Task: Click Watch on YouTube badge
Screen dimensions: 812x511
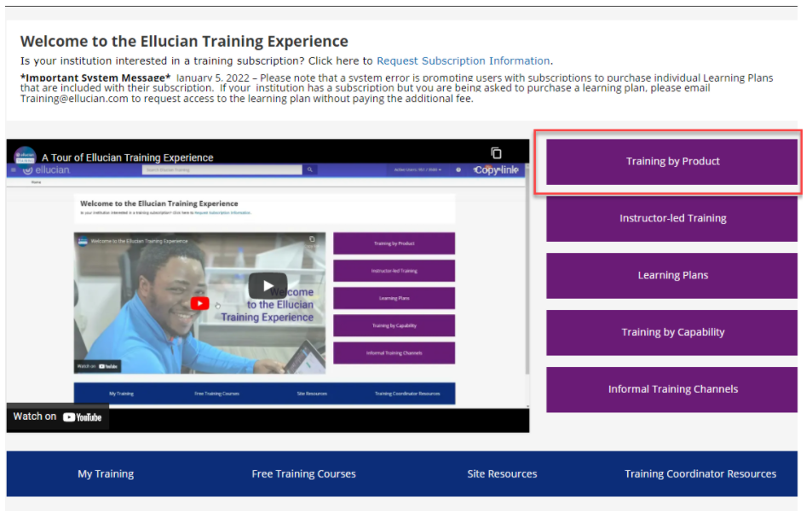Action: [57, 416]
